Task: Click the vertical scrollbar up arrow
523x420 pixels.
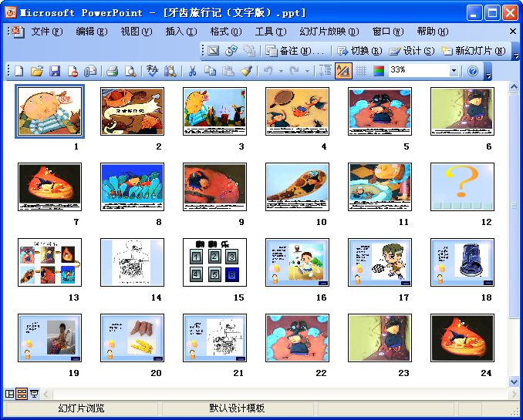Action: tap(514, 87)
